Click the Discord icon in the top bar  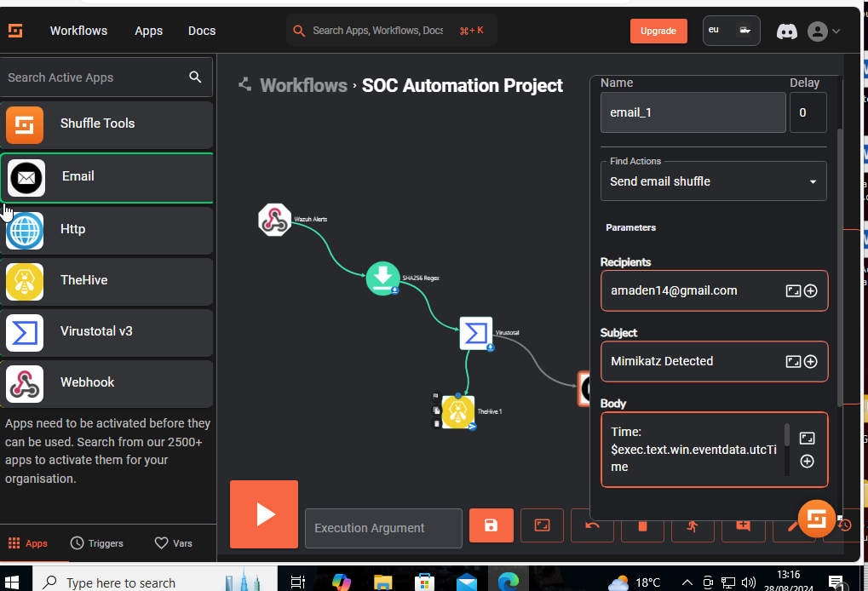pyautogui.click(x=785, y=31)
